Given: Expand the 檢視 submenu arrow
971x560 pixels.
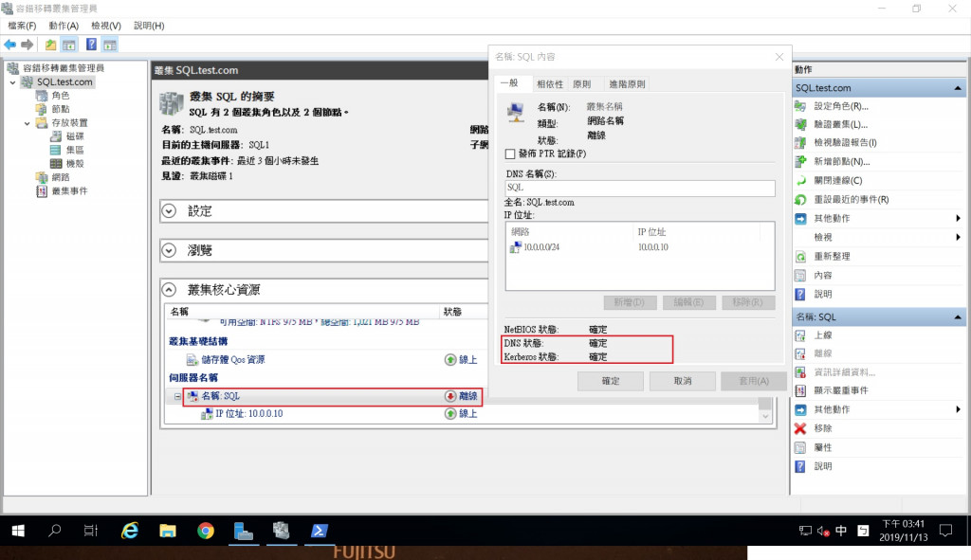Looking at the screenshot, I should coord(958,237).
